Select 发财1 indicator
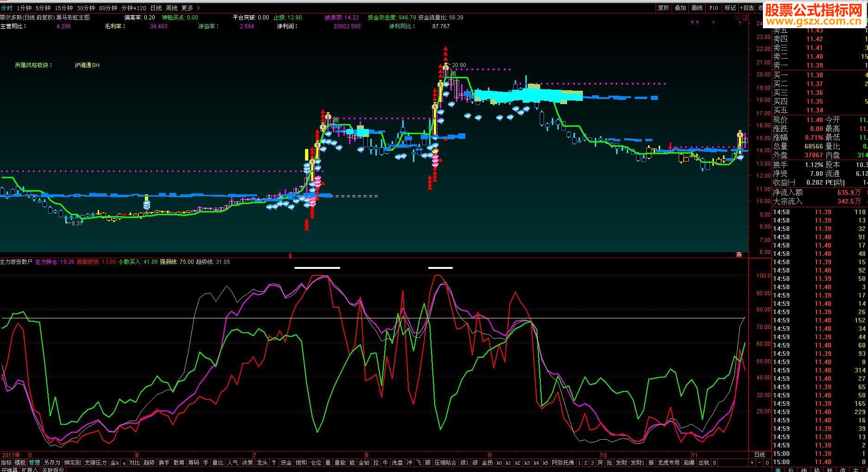 [637, 463]
